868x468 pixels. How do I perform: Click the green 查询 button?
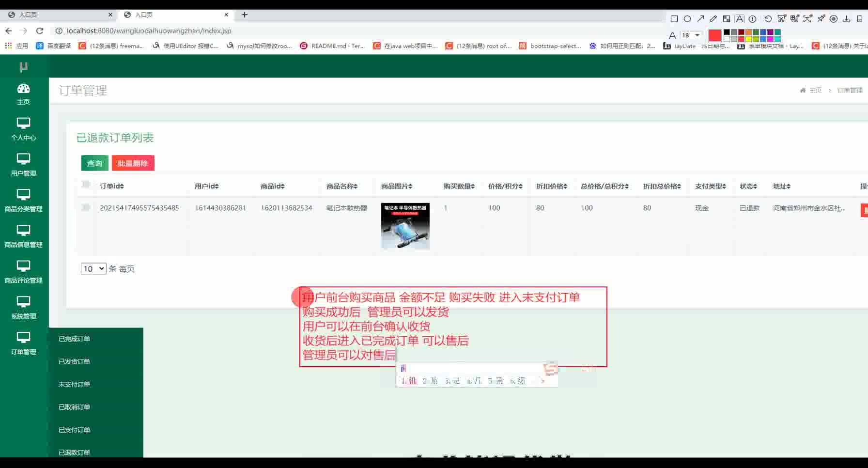click(94, 163)
